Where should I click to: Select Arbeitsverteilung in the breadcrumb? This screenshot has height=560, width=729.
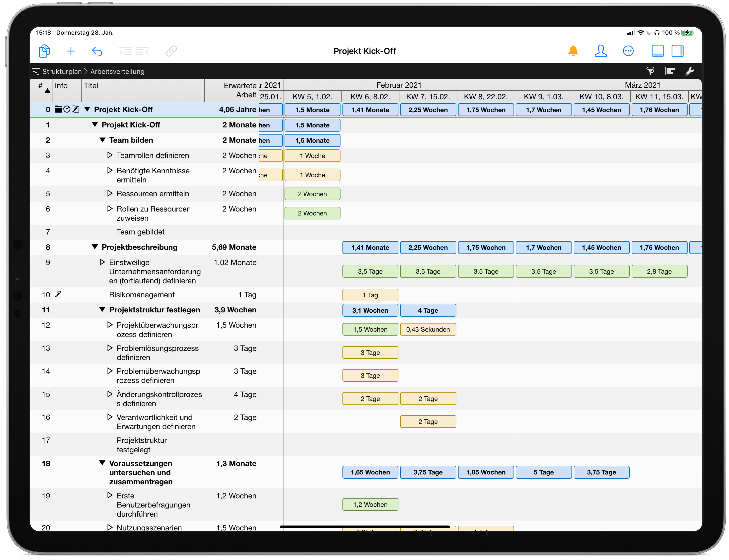[x=117, y=71]
